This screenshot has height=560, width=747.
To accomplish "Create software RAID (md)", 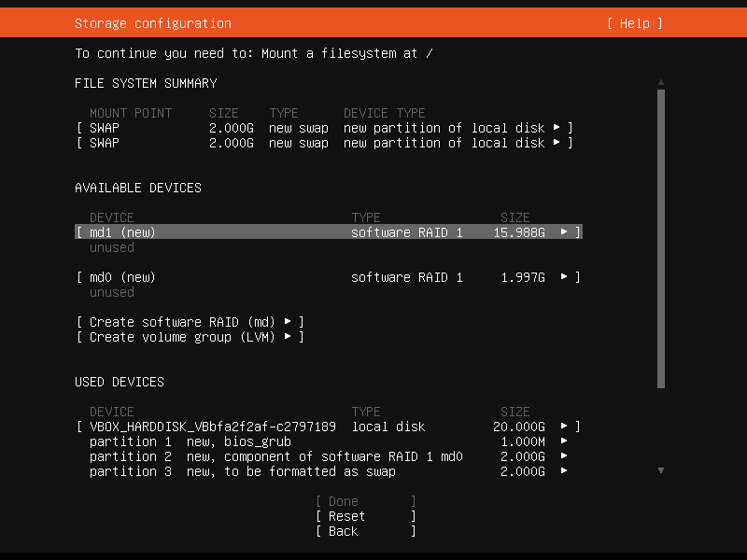I will [190, 322].
